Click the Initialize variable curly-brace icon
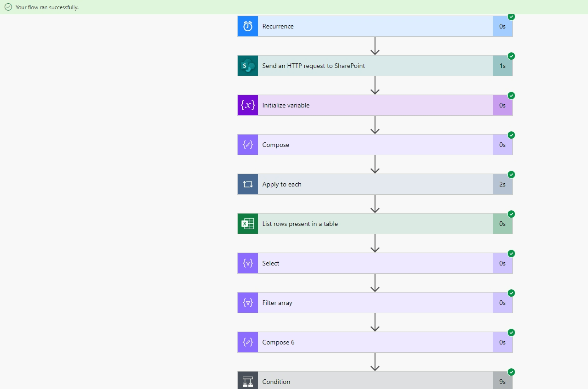The image size is (588, 389). click(248, 105)
